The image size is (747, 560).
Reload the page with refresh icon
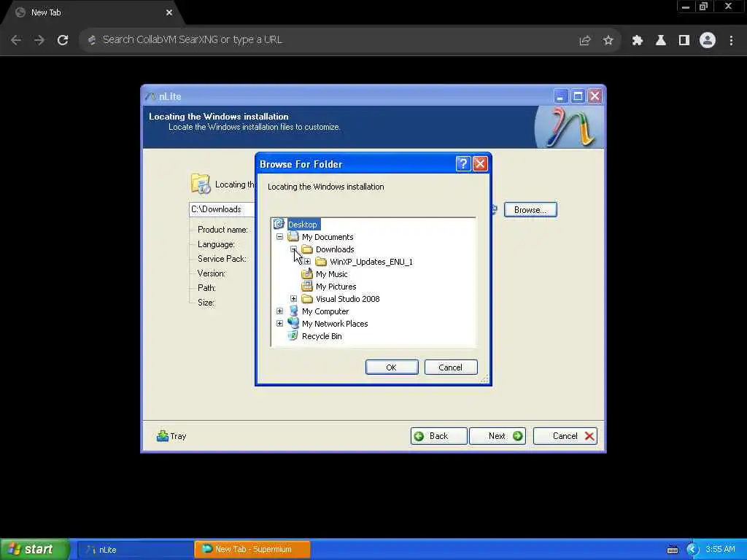63,40
